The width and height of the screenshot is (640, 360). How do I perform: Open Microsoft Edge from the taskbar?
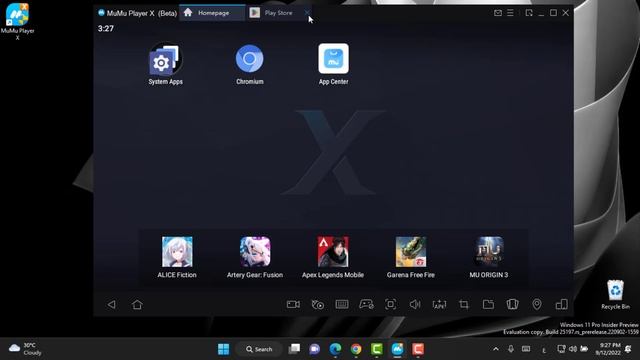pos(335,349)
